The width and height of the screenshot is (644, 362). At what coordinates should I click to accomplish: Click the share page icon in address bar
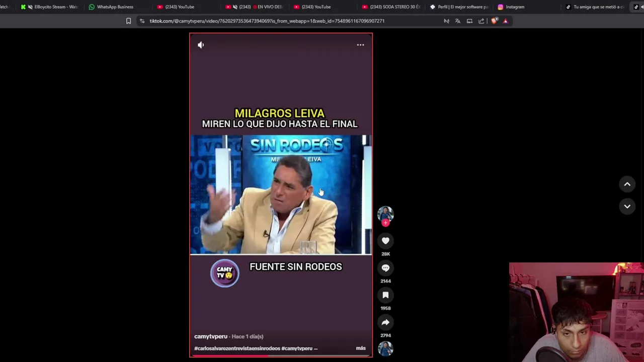tap(481, 21)
